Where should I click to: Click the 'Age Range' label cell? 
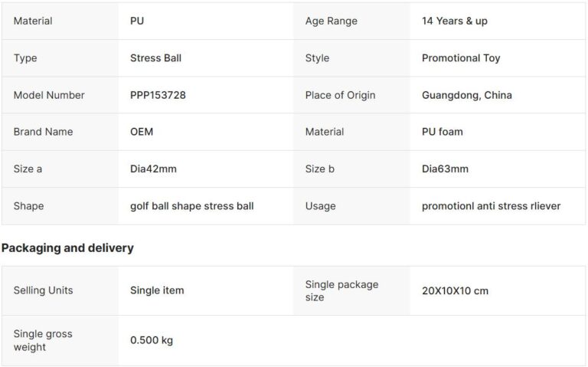tap(331, 21)
